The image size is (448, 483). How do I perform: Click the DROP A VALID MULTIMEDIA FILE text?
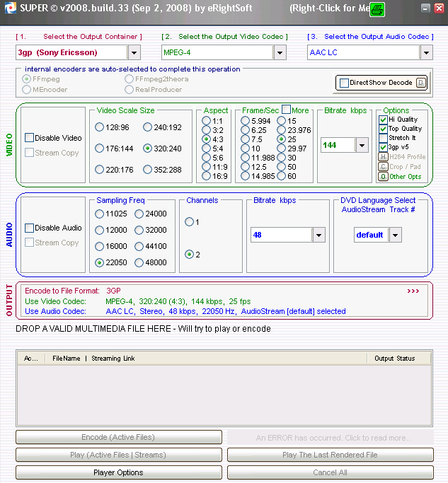[143, 329]
